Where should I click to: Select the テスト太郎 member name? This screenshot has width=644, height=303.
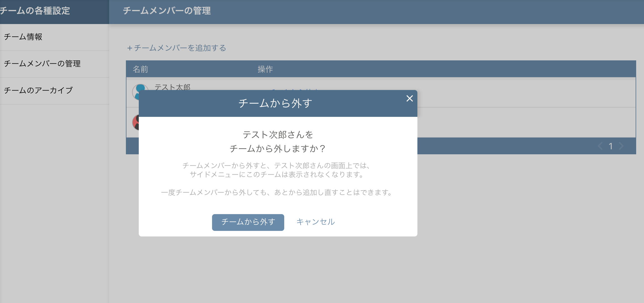(x=172, y=87)
